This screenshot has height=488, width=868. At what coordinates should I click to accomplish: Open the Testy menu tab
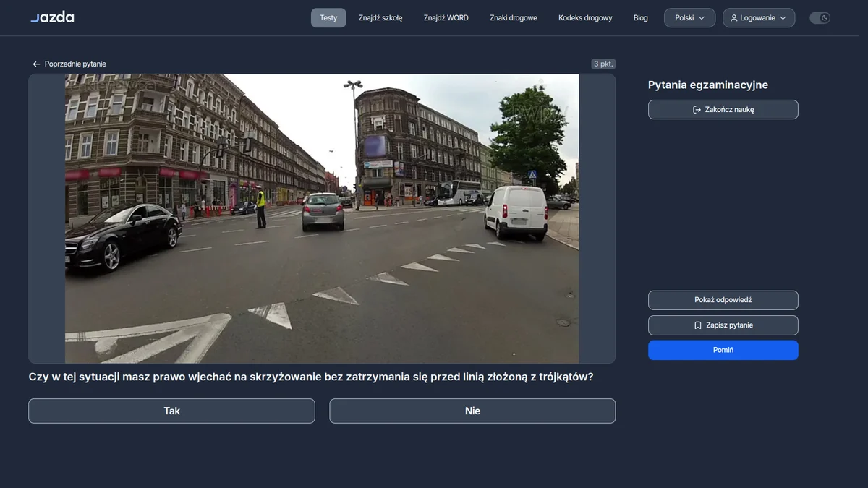(x=328, y=18)
